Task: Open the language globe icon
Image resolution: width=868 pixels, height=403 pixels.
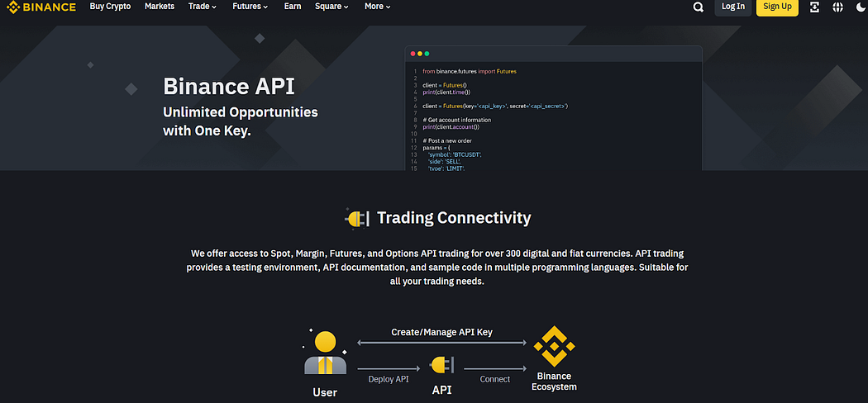Action: (x=838, y=7)
